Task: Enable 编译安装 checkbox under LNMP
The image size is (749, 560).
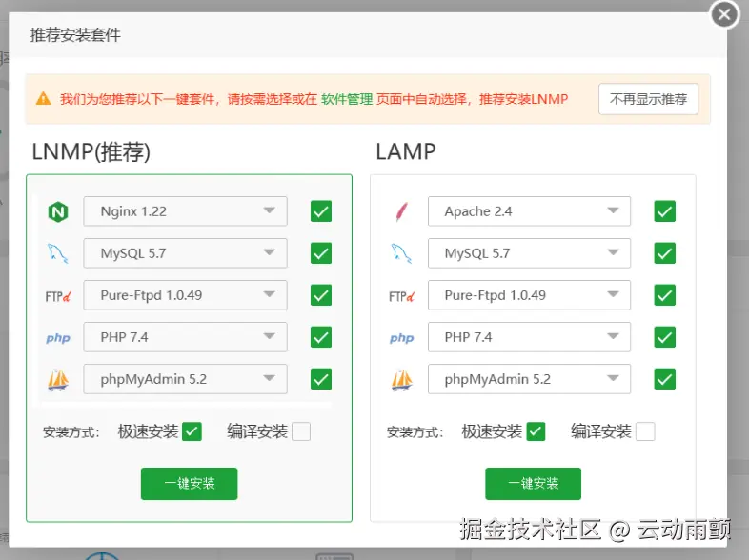Action: [301, 431]
